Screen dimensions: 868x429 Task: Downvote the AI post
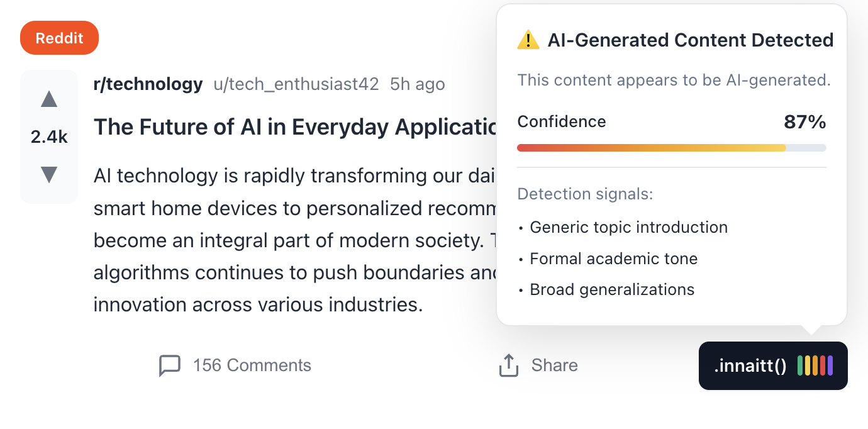(x=49, y=174)
